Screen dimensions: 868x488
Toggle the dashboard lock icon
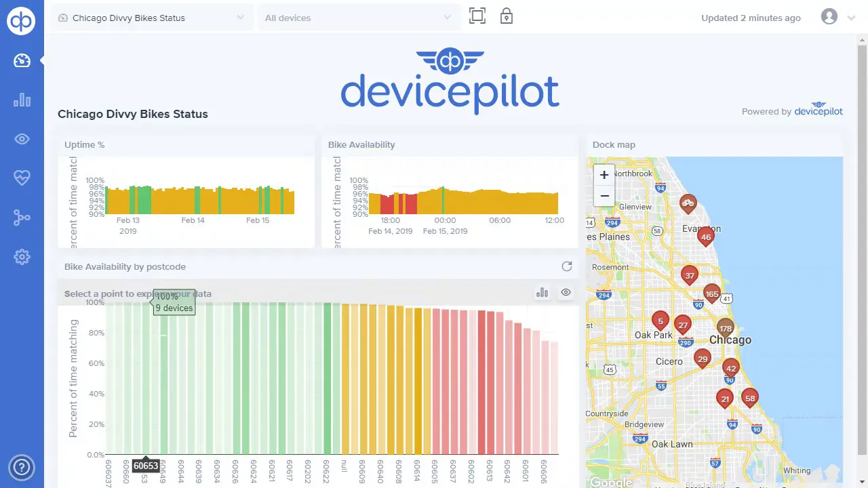pos(507,16)
